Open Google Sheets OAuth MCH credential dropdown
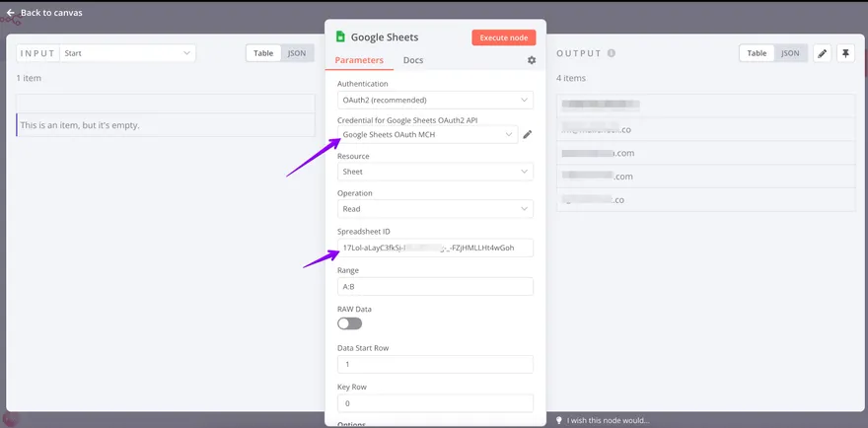 pos(428,134)
